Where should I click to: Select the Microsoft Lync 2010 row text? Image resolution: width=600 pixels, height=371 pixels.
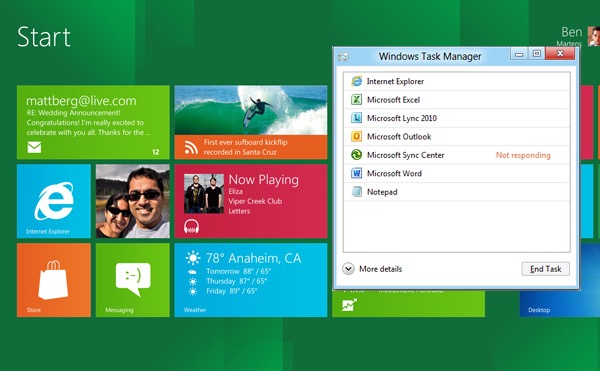click(402, 118)
